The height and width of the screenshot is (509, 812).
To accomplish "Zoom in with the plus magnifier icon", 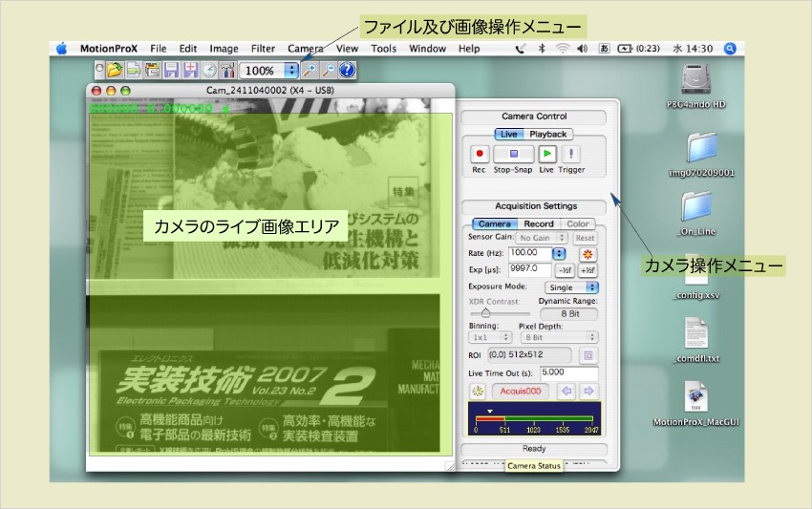I will 310,70.
